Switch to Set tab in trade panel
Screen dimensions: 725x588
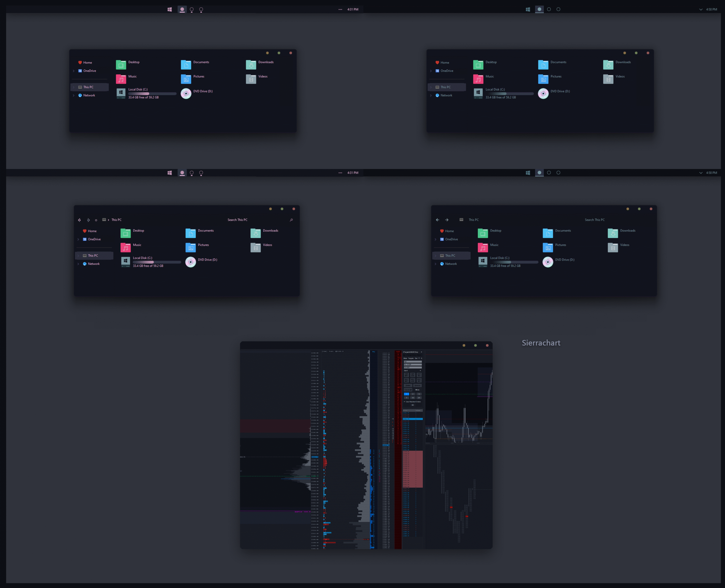pos(416,358)
